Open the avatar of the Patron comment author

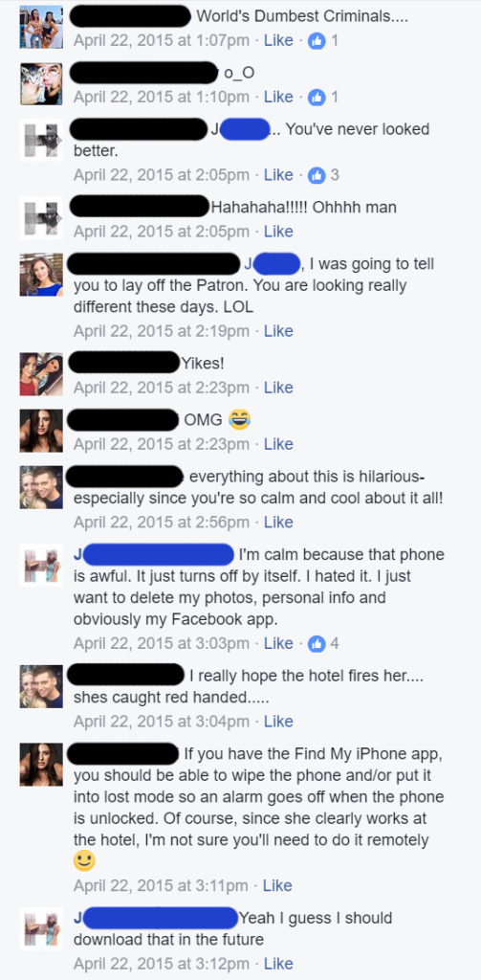tap(41, 275)
